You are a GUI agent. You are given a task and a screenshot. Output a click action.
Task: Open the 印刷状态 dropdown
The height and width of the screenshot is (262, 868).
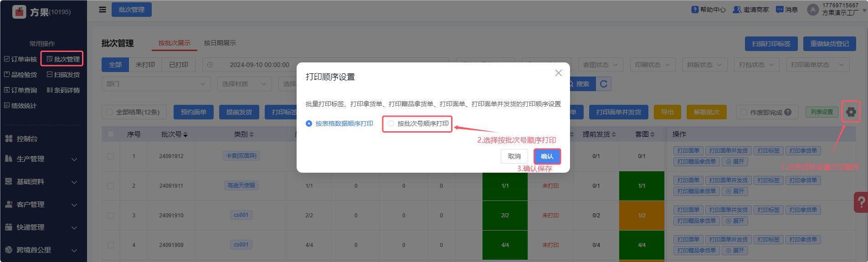652,65
